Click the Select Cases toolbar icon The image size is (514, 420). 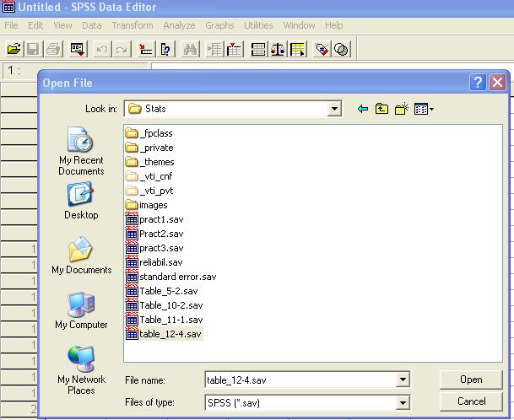(x=298, y=50)
